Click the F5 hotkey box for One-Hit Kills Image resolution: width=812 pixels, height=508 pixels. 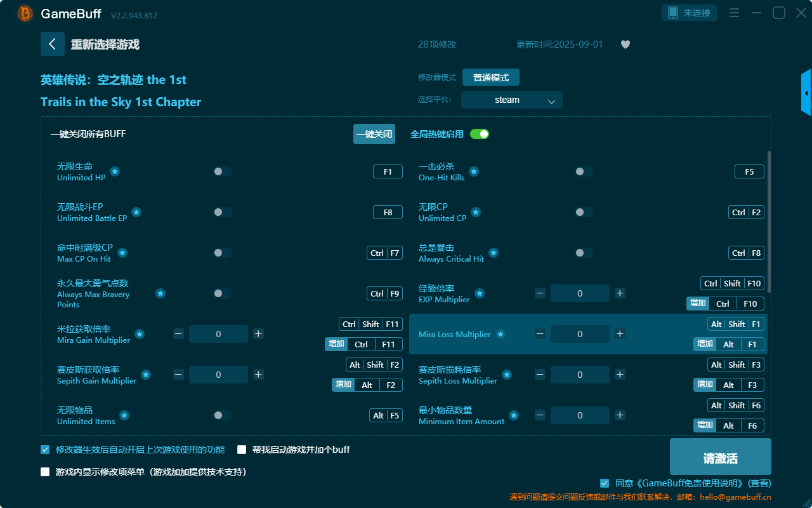[749, 171]
